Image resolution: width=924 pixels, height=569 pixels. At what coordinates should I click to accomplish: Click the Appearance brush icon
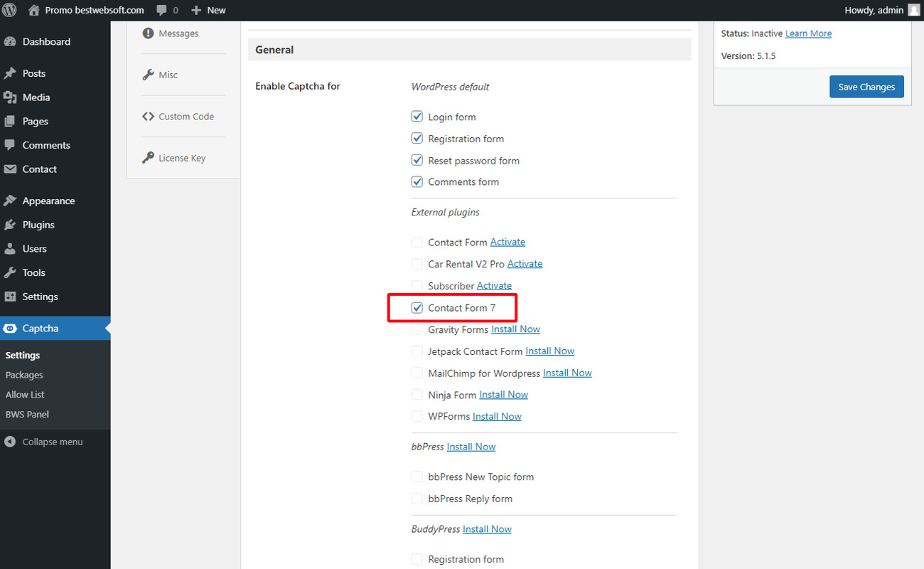10,201
